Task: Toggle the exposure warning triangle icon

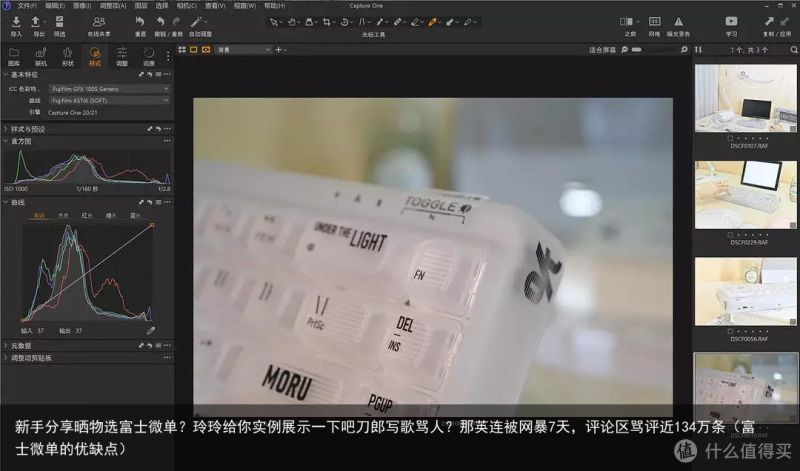Action: [678, 21]
